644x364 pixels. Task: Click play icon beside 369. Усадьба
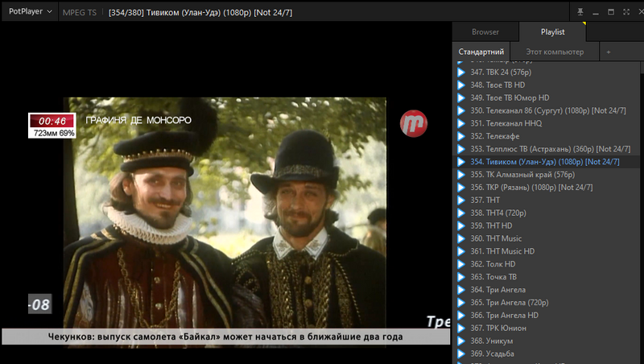tap(461, 354)
